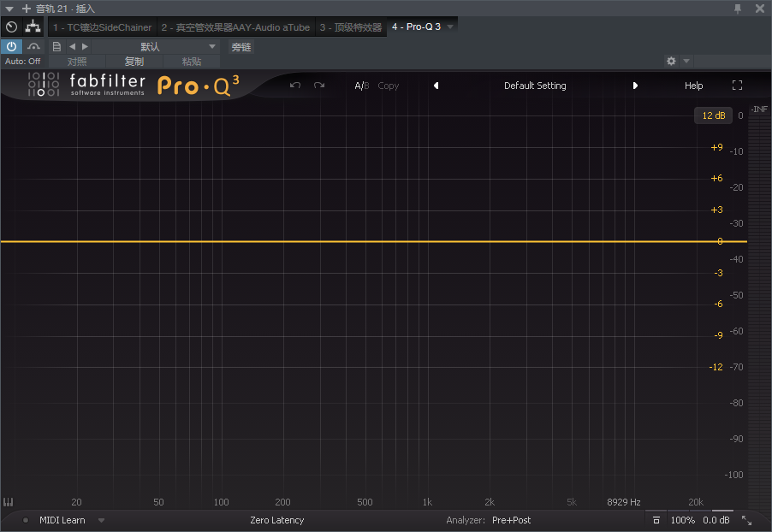Click the automation read curve icon

pyautogui.click(x=33, y=47)
